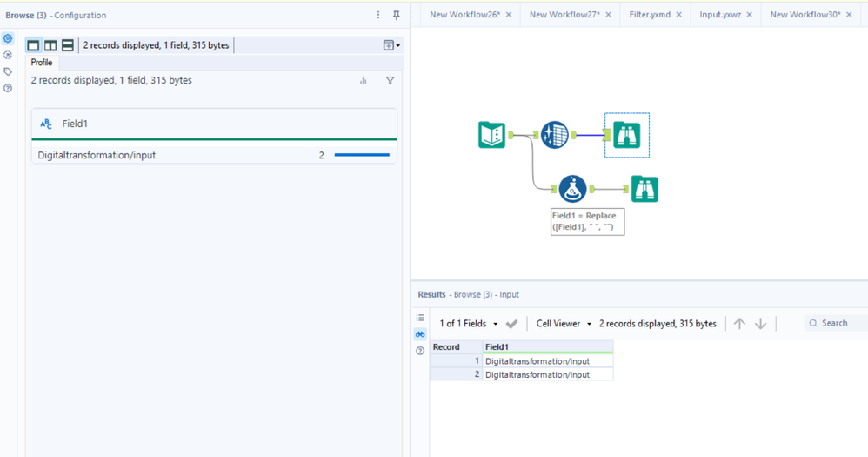The image size is (868, 457).
Task: Click the Formula annotation Field1 = Replace
Action: pos(587,222)
